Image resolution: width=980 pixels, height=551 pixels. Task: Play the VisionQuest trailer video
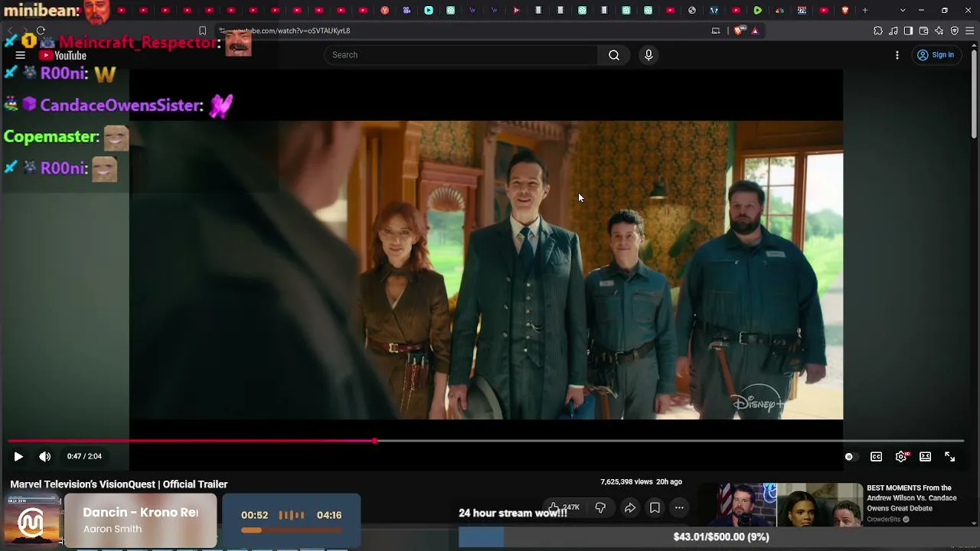pos(18,457)
